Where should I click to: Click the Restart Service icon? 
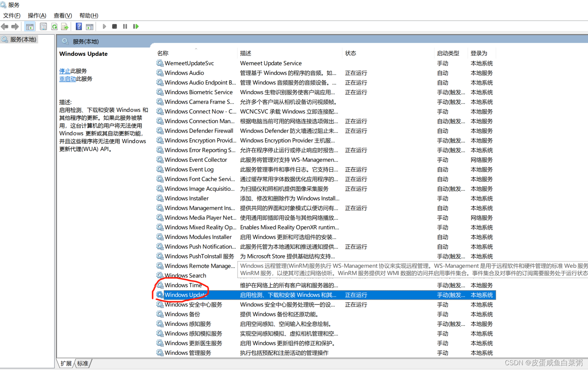point(136,26)
